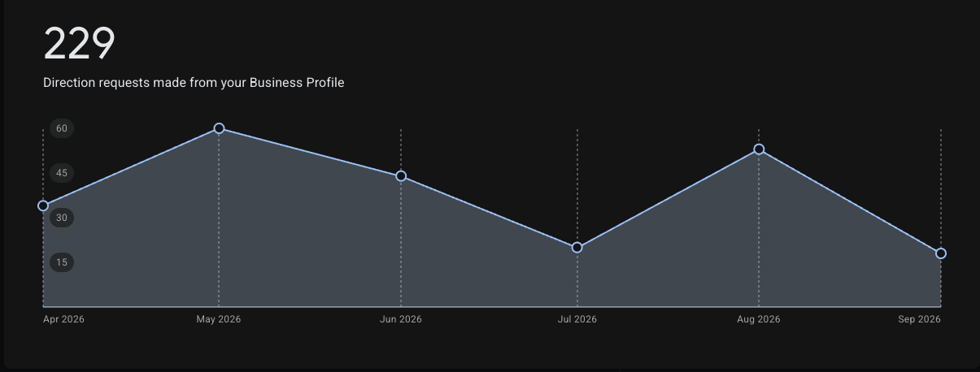980x372 pixels.
Task: Select the Jun 2026 data point
Action: tap(401, 176)
